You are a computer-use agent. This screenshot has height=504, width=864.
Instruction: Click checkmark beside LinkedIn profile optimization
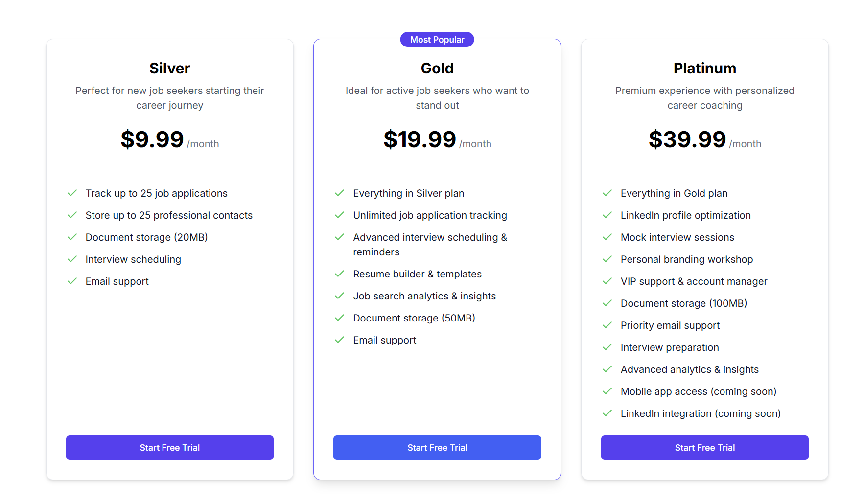pyautogui.click(x=607, y=215)
